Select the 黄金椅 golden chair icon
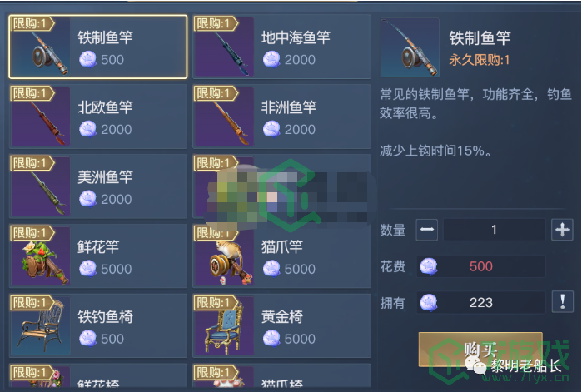The width and height of the screenshot is (582, 392). 224,325
